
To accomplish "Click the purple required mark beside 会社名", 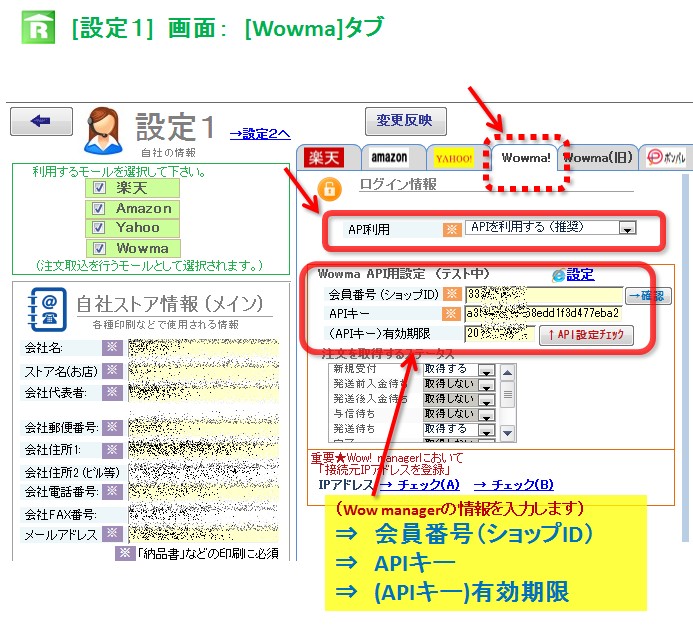I will (x=112, y=347).
